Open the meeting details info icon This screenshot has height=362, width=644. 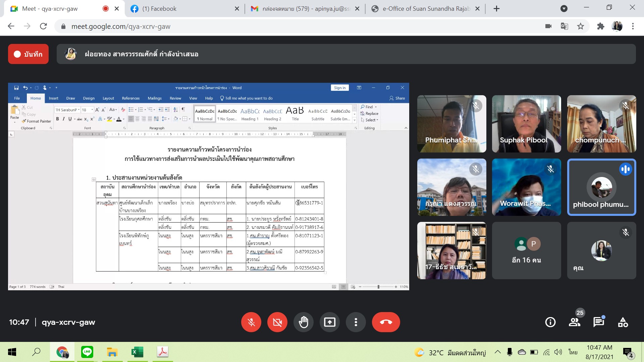pos(550,322)
